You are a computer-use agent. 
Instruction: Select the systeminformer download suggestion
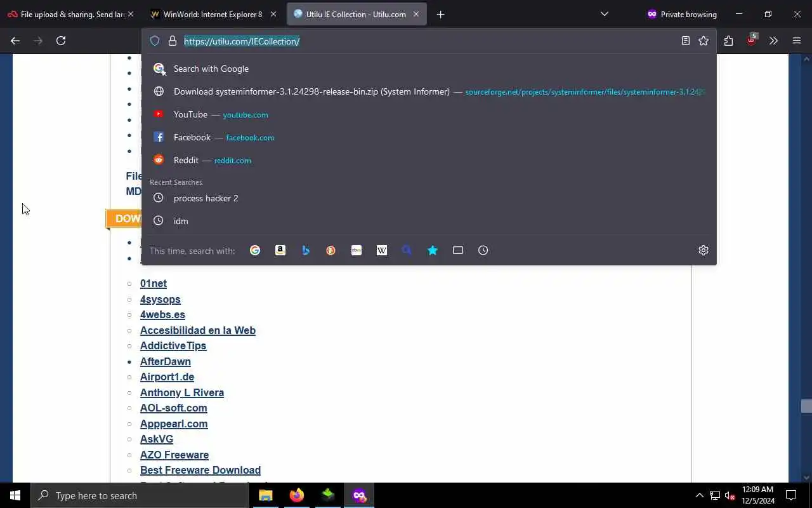pyautogui.click(x=429, y=91)
